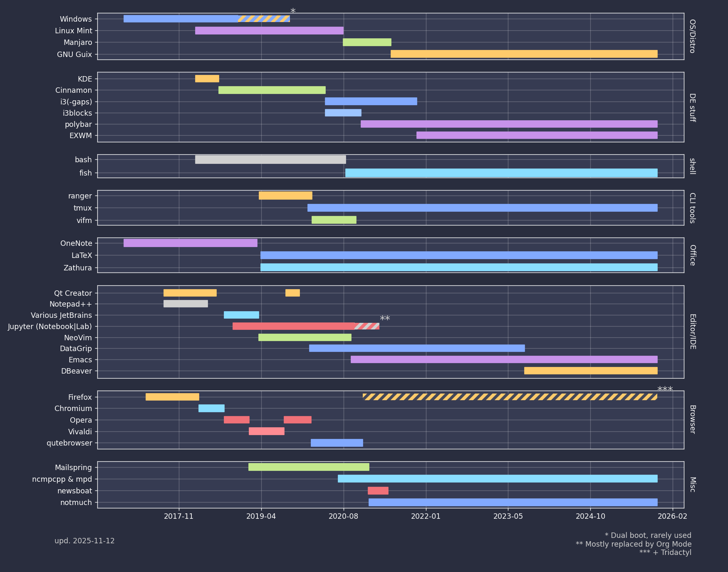Click the orange GNU Guix timeline bar
The width and height of the screenshot is (728, 572).
pyautogui.click(x=524, y=54)
